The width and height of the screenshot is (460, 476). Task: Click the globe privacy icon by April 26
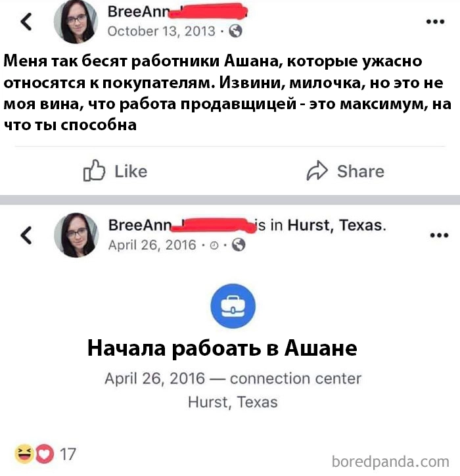coord(239,245)
